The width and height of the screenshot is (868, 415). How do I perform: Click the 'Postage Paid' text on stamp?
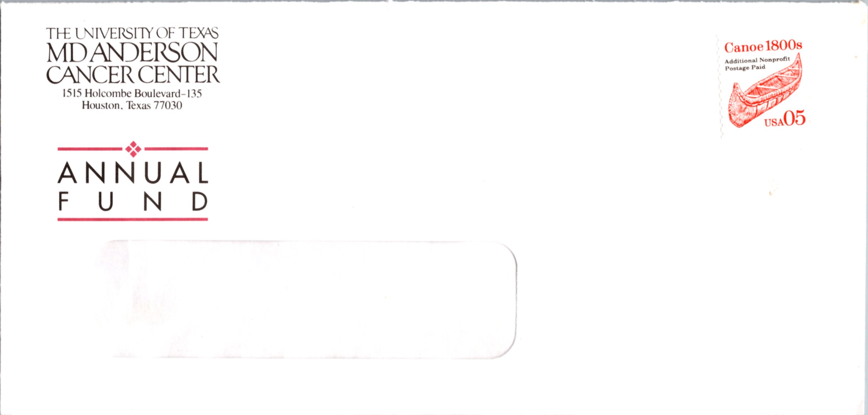(x=745, y=68)
